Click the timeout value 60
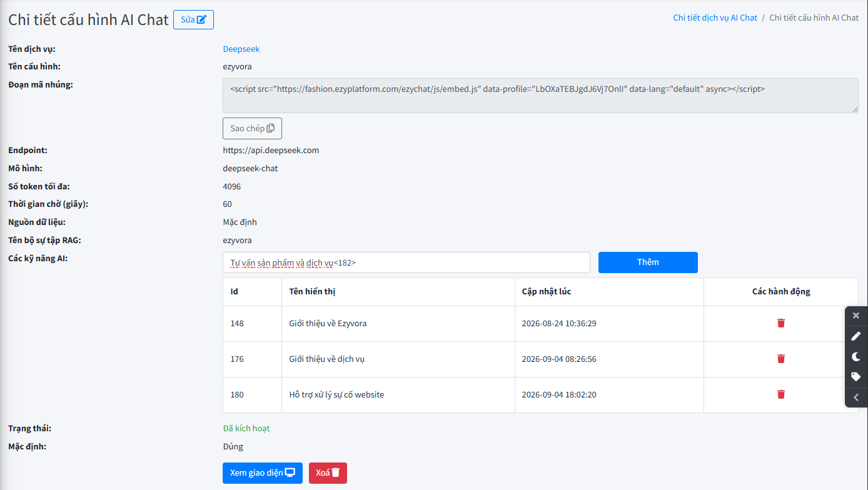The image size is (868, 490). (228, 204)
